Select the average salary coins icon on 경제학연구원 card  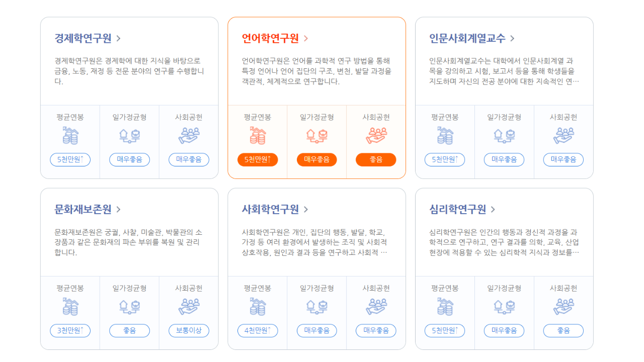coord(70,135)
